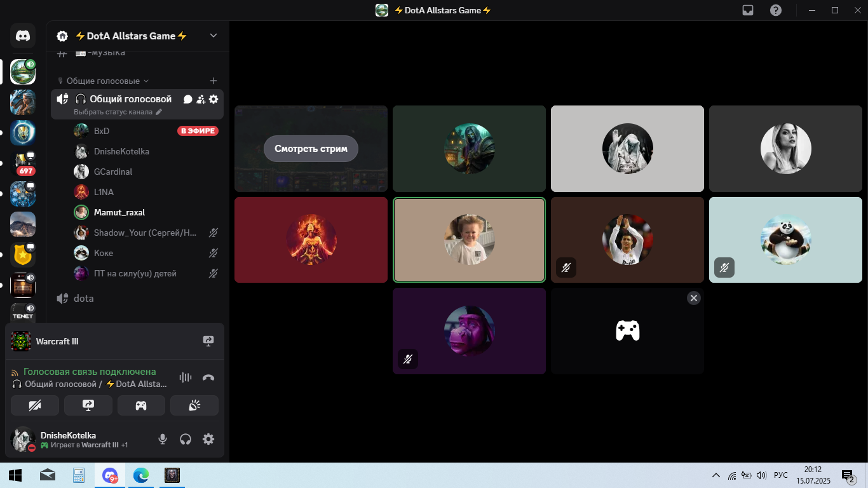Open Discord help icon

click(x=776, y=10)
